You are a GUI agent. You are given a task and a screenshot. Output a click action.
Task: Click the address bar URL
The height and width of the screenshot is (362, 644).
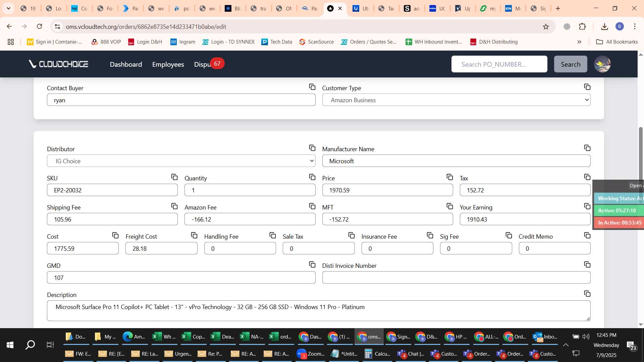[146, 26]
